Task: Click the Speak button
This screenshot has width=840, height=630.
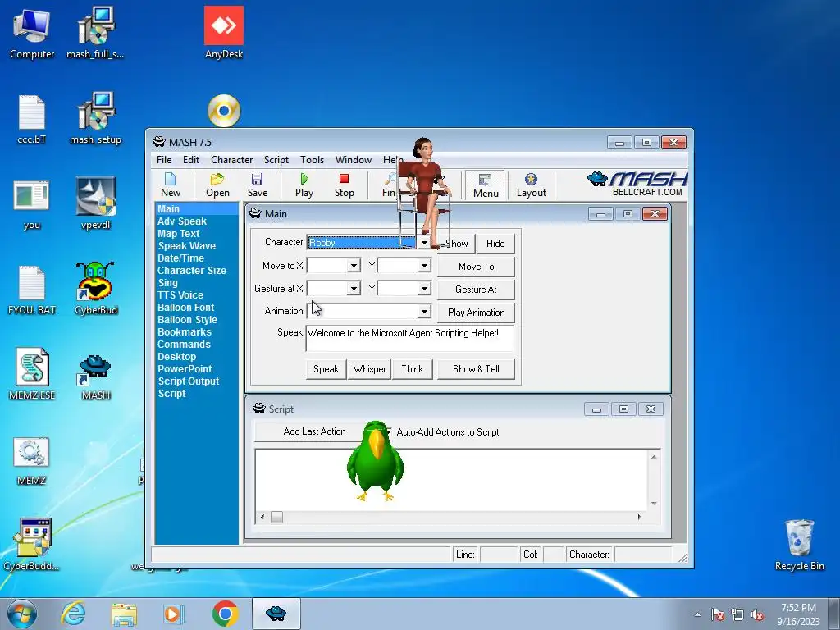Action: click(326, 369)
